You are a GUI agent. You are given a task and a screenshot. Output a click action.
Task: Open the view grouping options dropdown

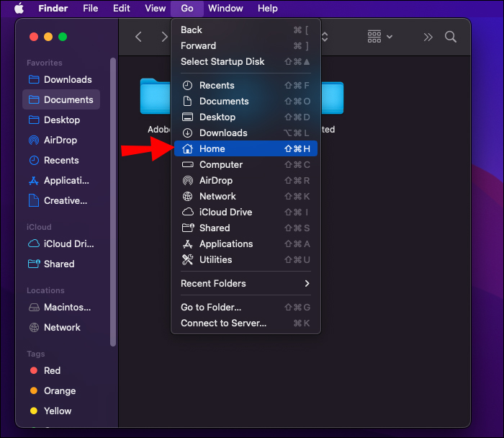pos(380,37)
